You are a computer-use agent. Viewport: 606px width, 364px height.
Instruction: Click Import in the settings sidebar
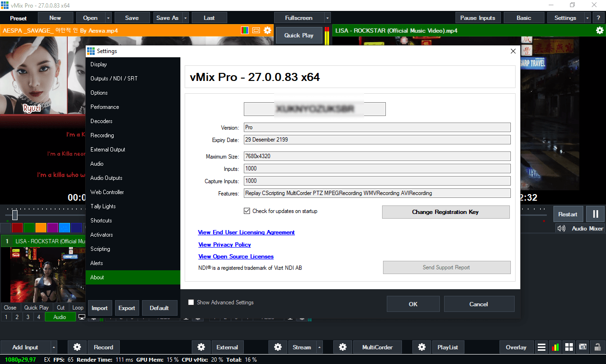(99, 308)
